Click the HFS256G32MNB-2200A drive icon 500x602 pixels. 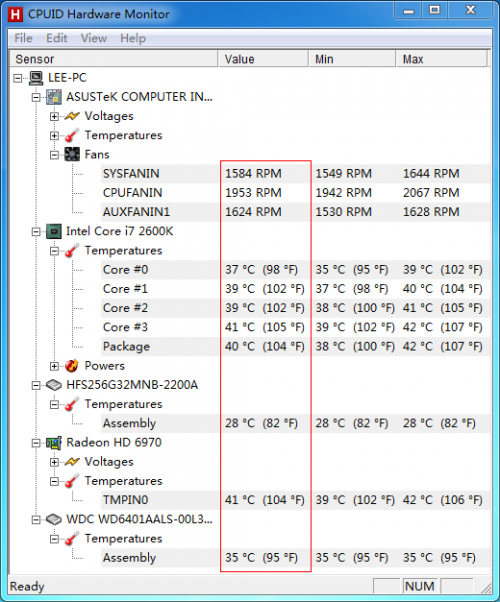(54, 385)
